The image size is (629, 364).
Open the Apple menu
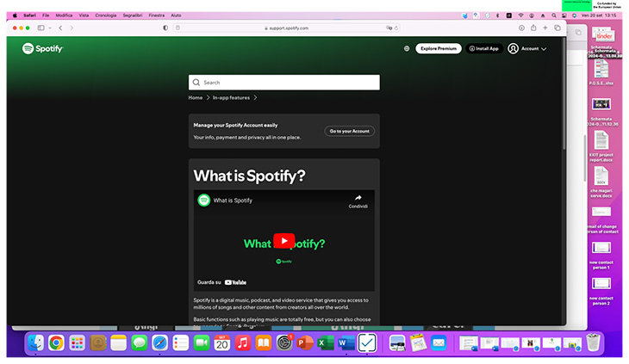[x=15, y=15]
